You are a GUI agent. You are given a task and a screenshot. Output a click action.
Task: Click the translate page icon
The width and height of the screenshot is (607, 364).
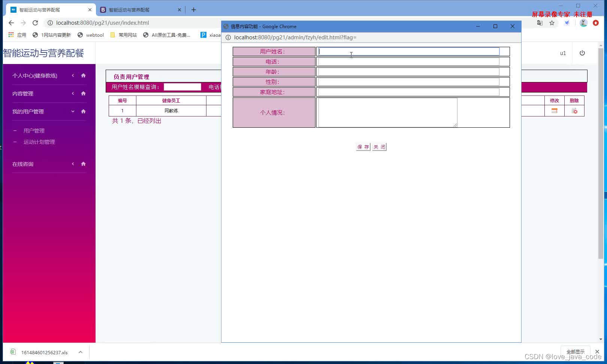point(540,23)
